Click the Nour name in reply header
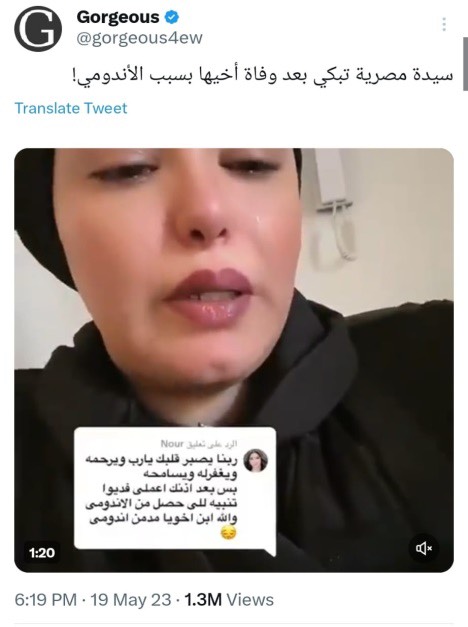This screenshot has height=627, width=468. pyautogui.click(x=172, y=443)
